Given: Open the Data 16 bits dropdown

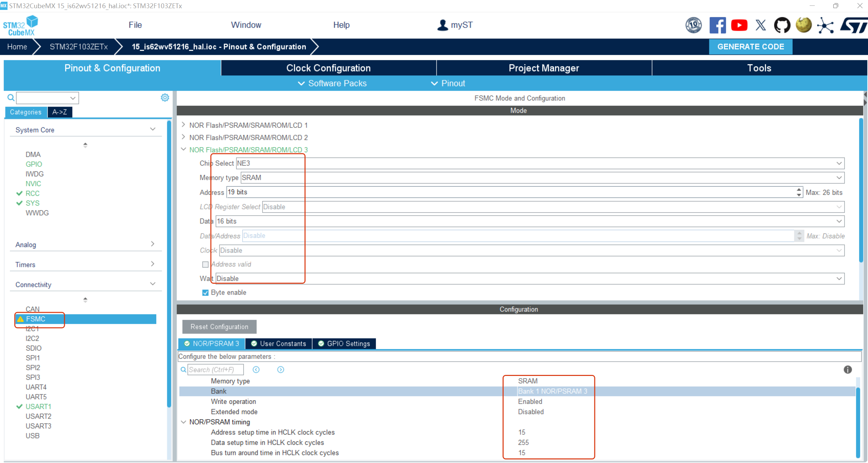Looking at the screenshot, I should (530, 221).
